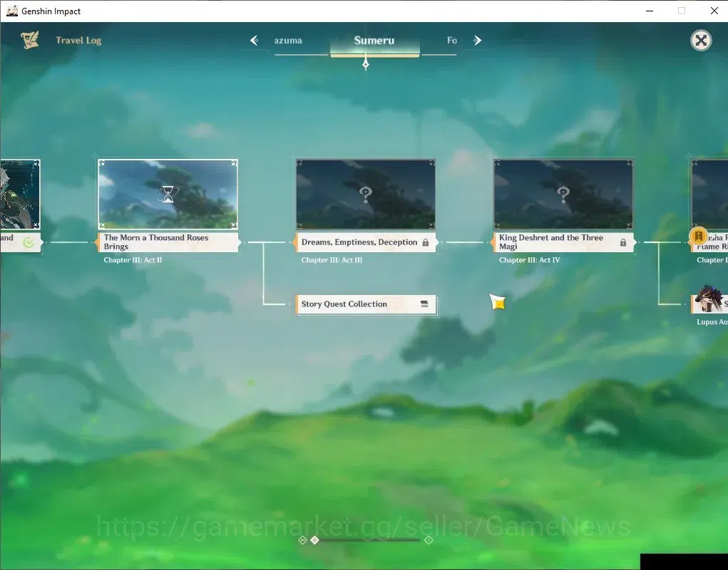Select the Sumeru region tab

(x=374, y=41)
